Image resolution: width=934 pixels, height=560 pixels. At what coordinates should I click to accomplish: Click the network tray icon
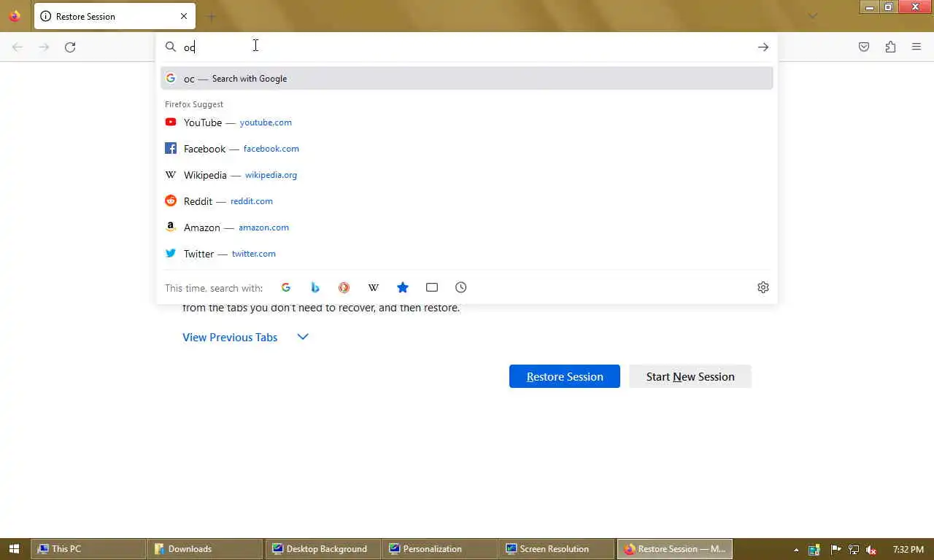853,550
